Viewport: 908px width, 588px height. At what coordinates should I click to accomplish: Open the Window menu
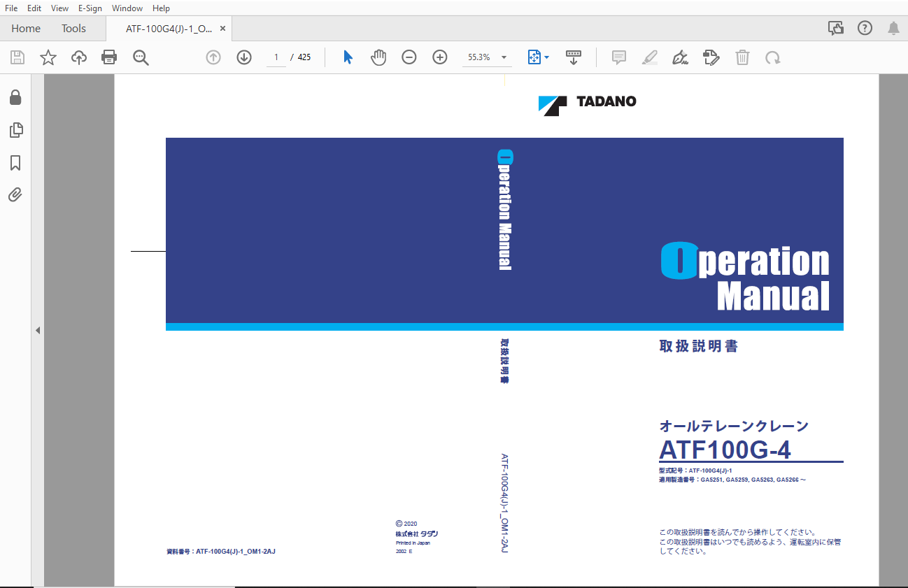pos(127,8)
